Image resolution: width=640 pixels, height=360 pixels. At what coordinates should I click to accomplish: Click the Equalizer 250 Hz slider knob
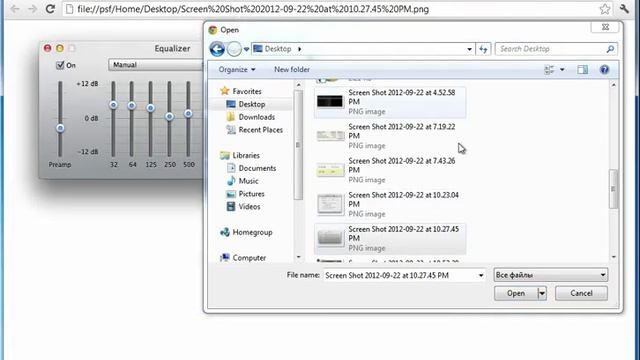pos(169,117)
